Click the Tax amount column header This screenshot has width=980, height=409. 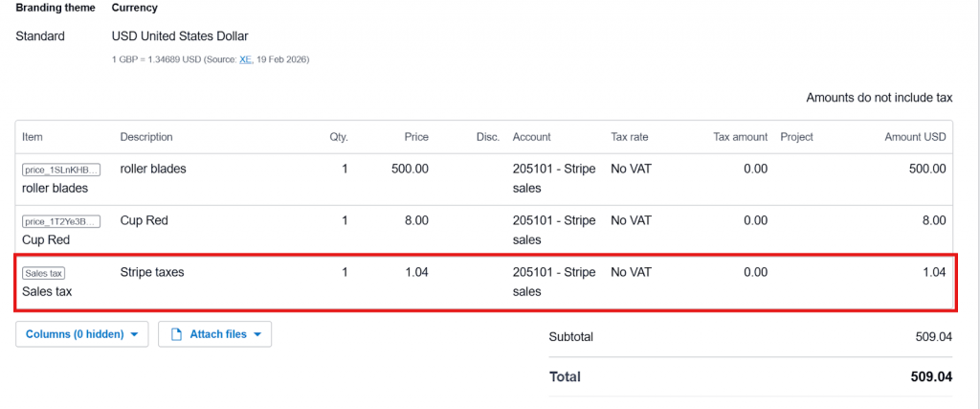740,137
